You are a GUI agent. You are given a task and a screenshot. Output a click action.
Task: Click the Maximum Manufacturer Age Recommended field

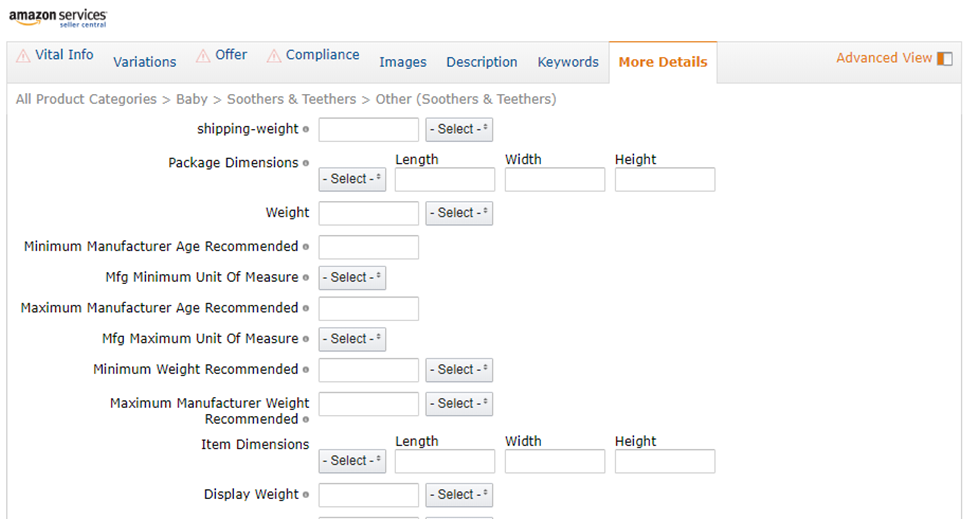pyautogui.click(x=368, y=309)
